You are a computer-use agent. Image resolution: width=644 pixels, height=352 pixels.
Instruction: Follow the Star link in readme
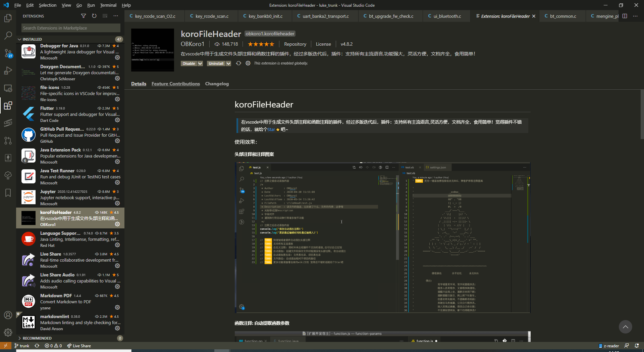tap(271, 129)
